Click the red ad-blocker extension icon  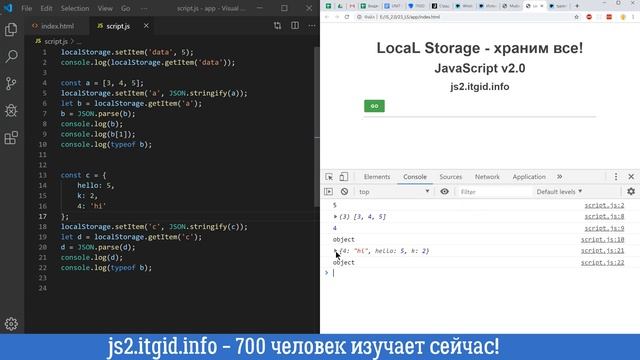tap(589, 17)
